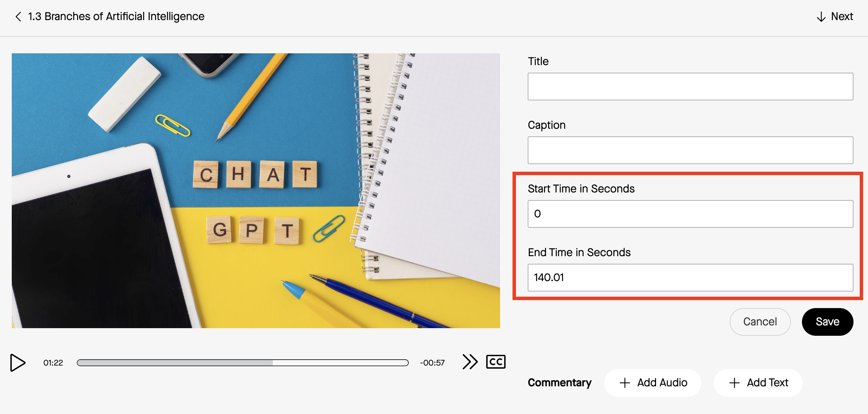Click the video progress bar
868x414 pixels.
242,362
